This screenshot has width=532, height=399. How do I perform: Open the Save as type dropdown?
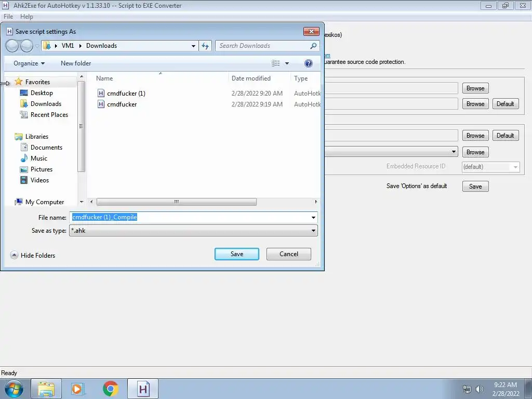click(x=313, y=231)
